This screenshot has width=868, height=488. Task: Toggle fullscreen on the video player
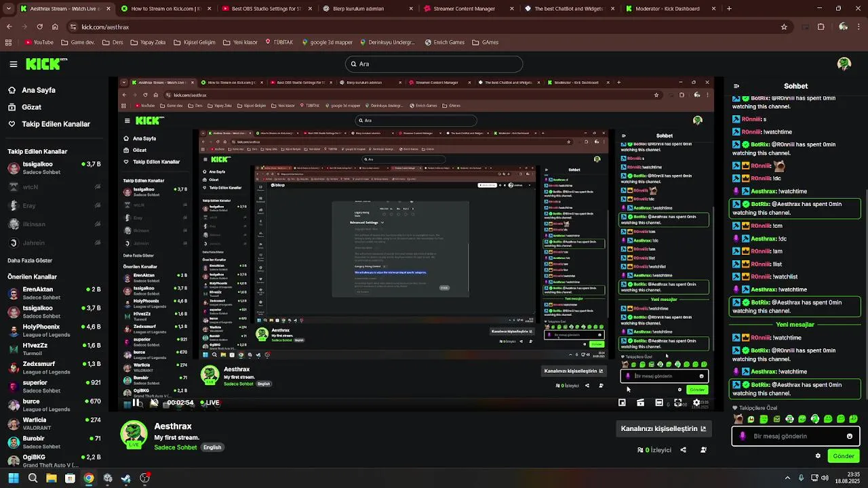tap(677, 403)
